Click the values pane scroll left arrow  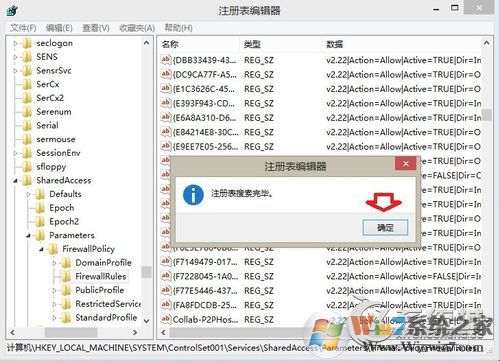(163, 332)
